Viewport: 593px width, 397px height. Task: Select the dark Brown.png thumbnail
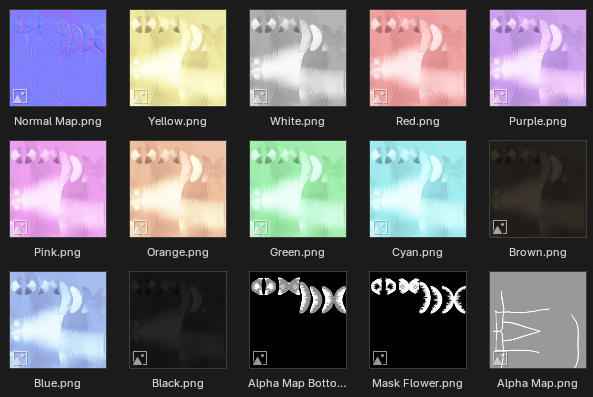pos(538,189)
